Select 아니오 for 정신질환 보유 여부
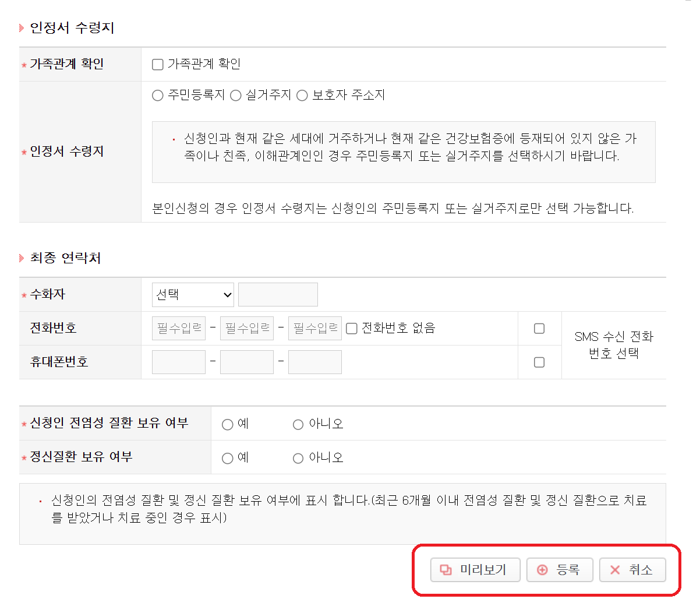700x599 pixels. click(298, 458)
